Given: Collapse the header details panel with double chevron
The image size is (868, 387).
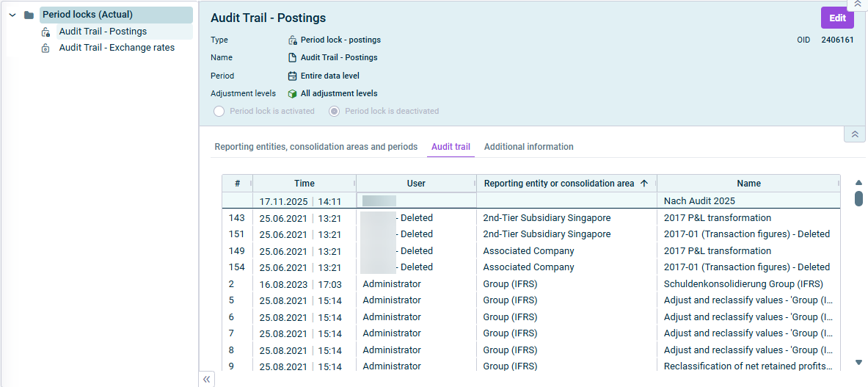Looking at the screenshot, I should (853, 134).
